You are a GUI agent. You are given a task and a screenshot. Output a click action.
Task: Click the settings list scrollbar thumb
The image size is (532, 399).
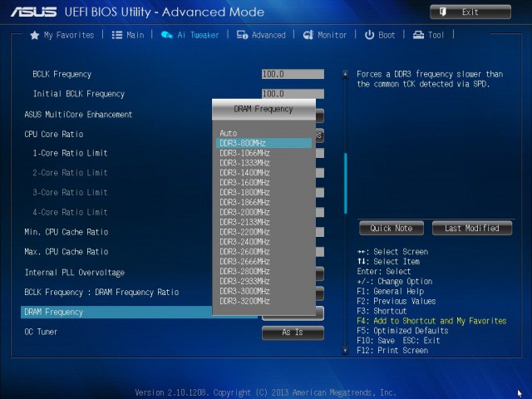[x=346, y=183]
